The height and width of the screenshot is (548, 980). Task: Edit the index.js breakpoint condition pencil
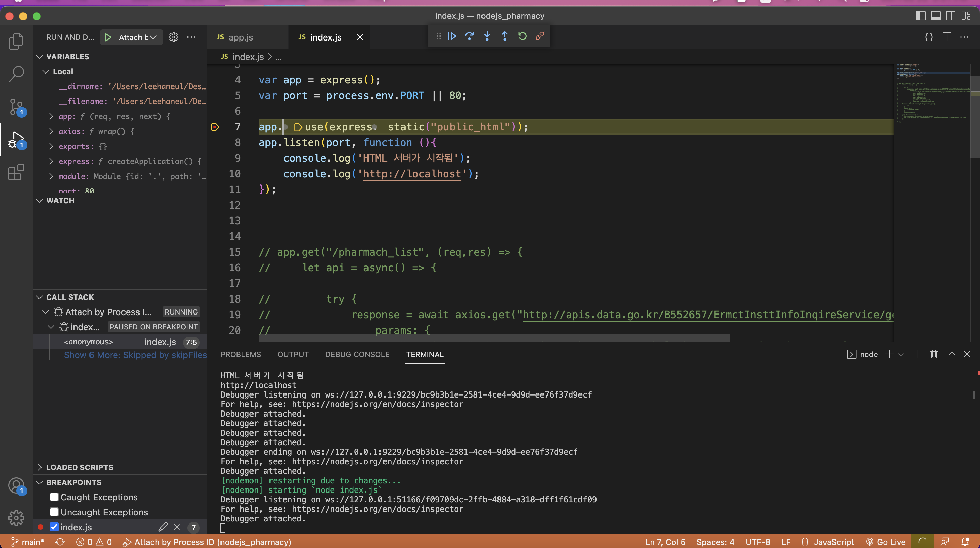tap(163, 527)
